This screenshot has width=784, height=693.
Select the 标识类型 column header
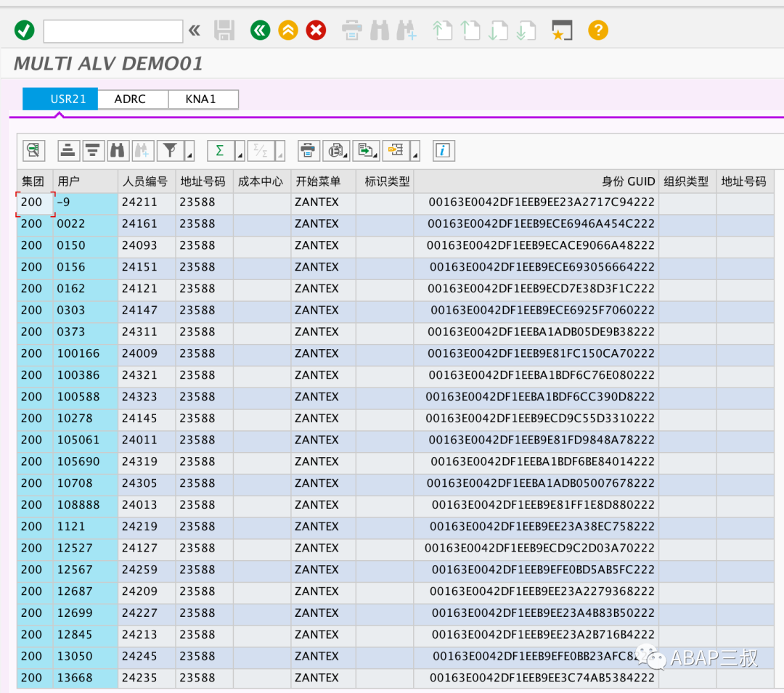(385, 181)
